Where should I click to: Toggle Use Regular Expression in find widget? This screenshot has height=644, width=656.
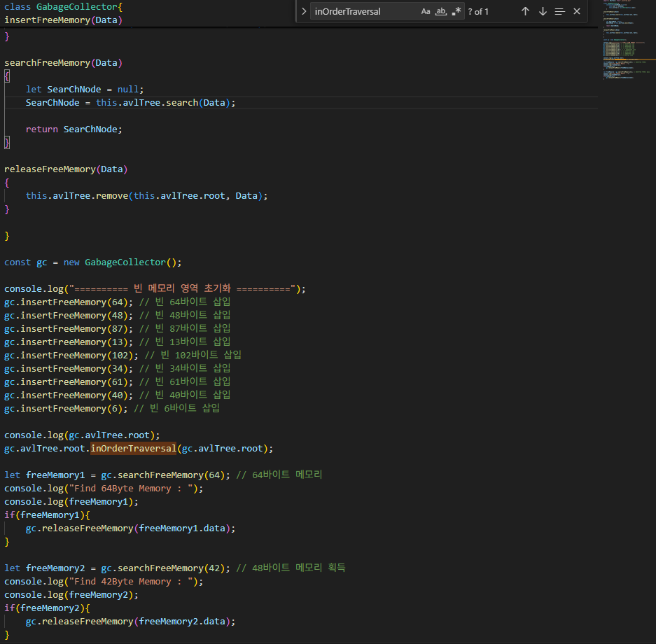[x=456, y=12]
